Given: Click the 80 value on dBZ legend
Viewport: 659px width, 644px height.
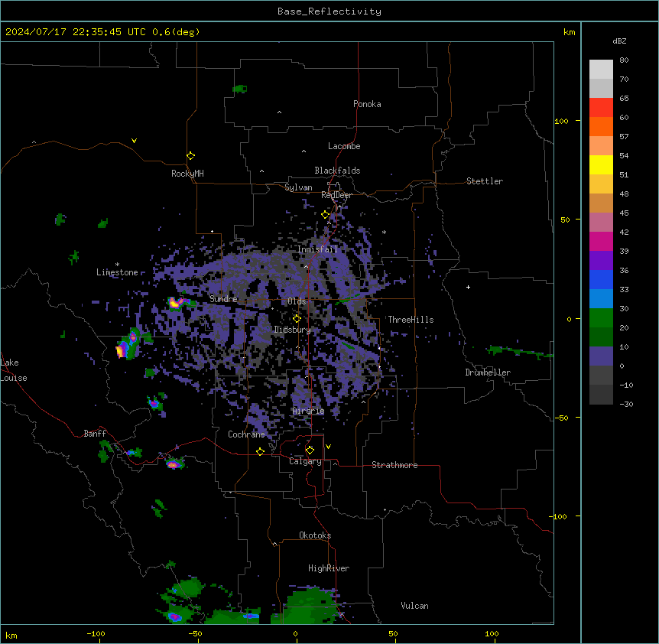Looking at the screenshot, I should point(624,60).
